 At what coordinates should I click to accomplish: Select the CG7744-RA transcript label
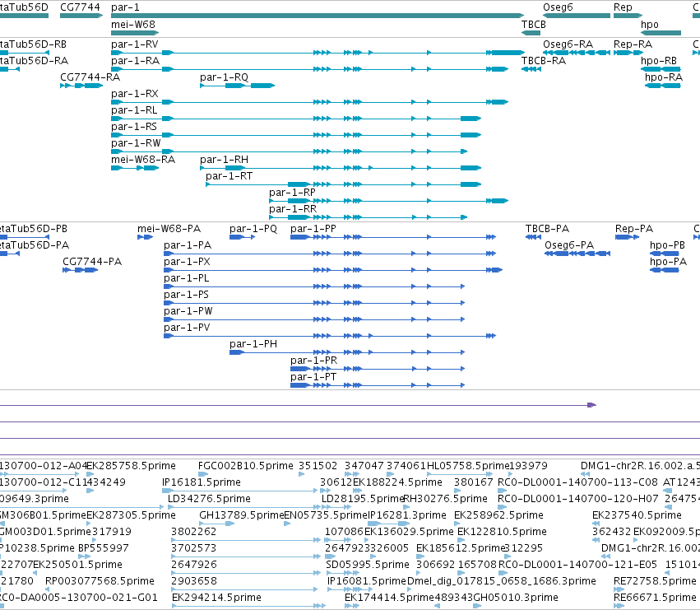click(x=90, y=77)
